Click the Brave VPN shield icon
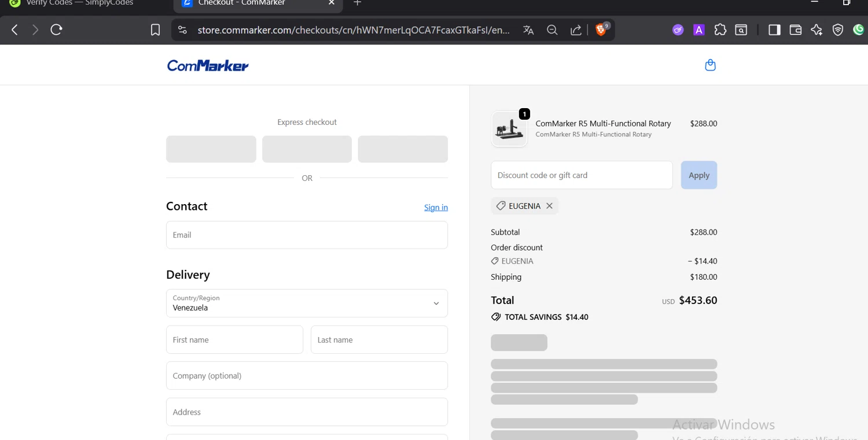868x440 pixels. [x=838, y=30]
